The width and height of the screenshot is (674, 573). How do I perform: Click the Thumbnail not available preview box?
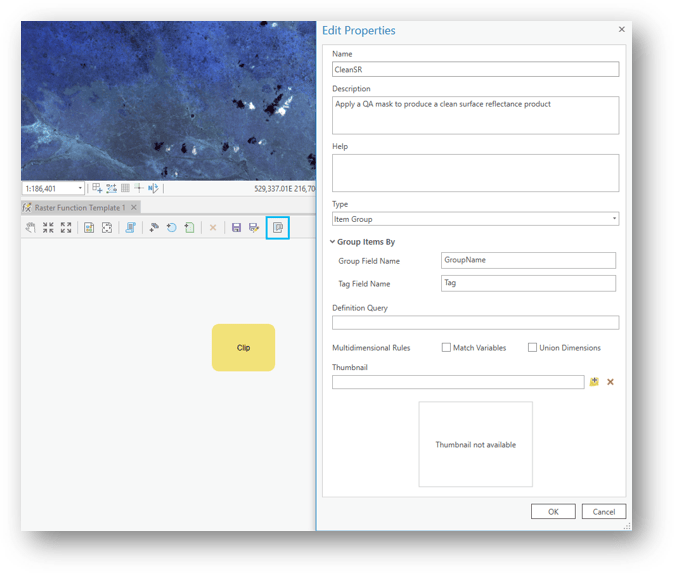pyautogui.click(x=475, y=444)
